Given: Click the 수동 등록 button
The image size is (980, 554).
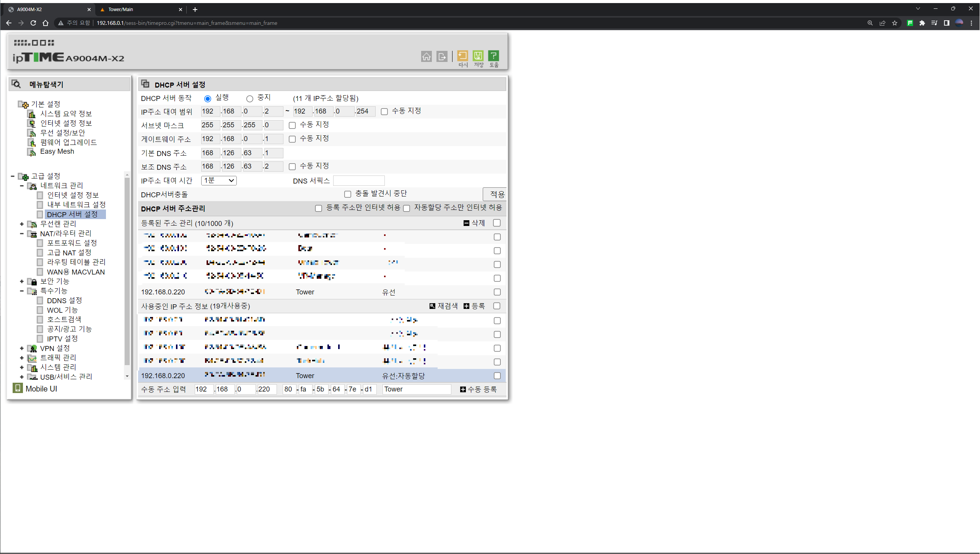Looking at the screenshot, I should pyautogui.click(x=478, y=389).
